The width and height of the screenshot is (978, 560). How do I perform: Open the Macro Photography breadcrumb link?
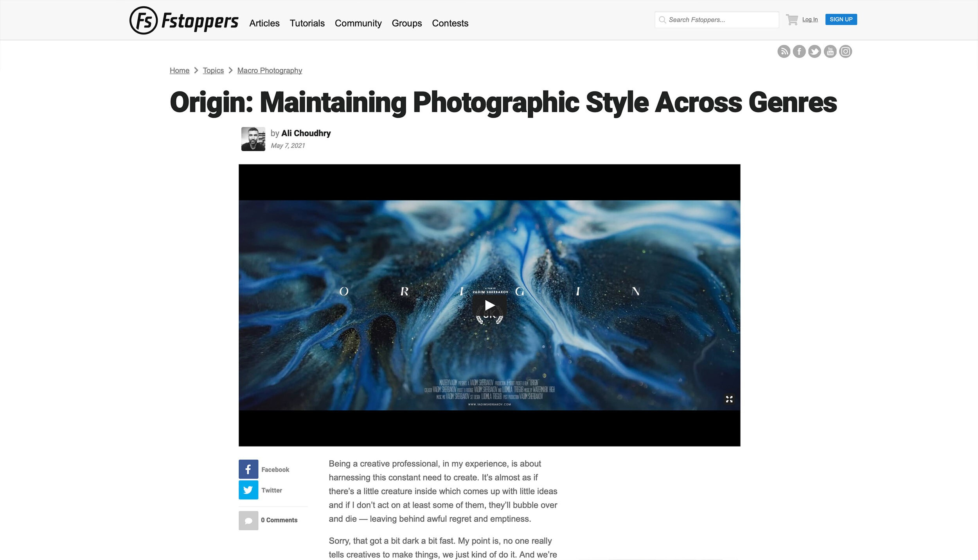[270, 70]
